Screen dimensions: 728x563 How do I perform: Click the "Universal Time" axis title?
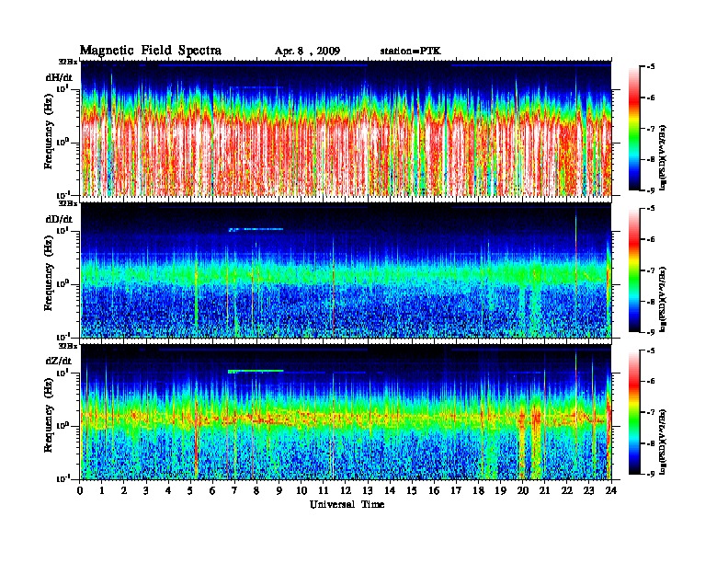click(x=347, y=504)
